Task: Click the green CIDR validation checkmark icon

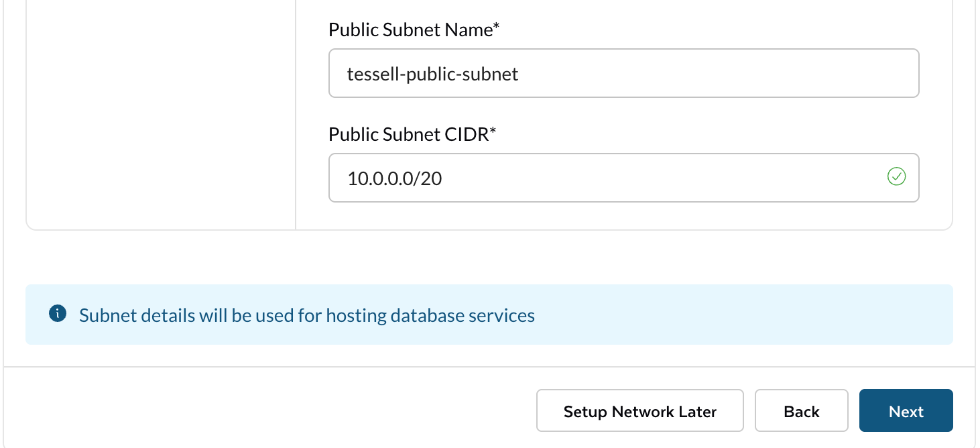Action: tap(896, 177)
